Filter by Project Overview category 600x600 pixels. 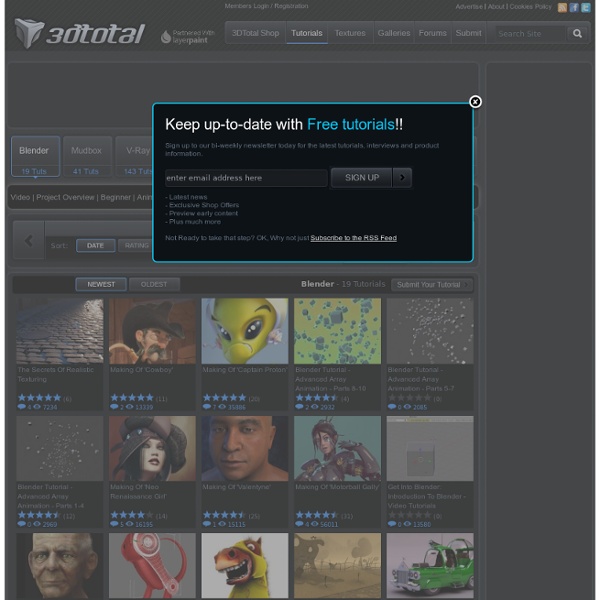point(65,197)
